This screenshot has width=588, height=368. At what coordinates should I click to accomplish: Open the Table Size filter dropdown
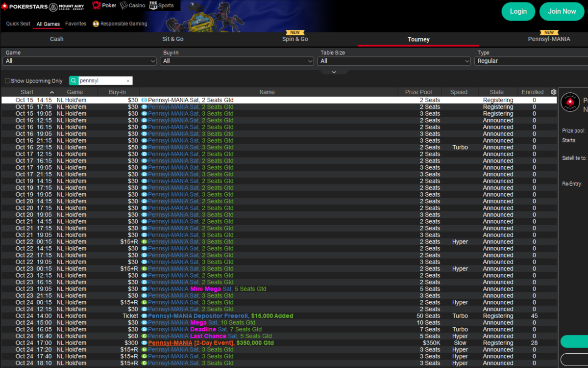394,61
